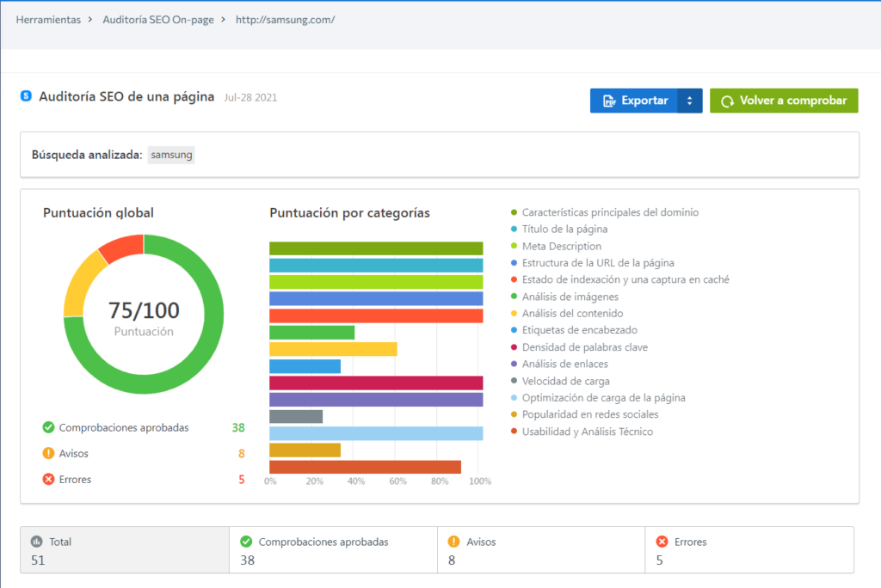Click the red segment of the donut chart
881x588 pixels.
coord(122,248)
